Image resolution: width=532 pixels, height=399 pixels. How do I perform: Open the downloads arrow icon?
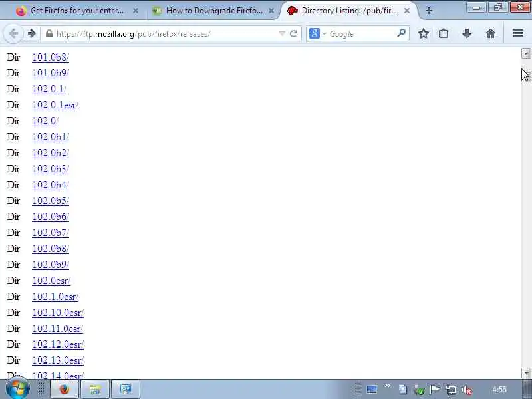(x=467, y=33)
